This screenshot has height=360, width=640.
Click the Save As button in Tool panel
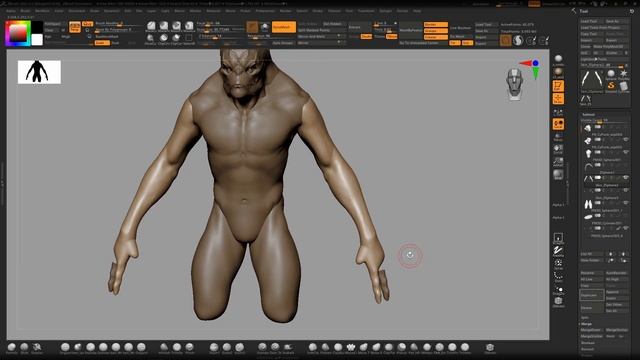pos(617,21)
